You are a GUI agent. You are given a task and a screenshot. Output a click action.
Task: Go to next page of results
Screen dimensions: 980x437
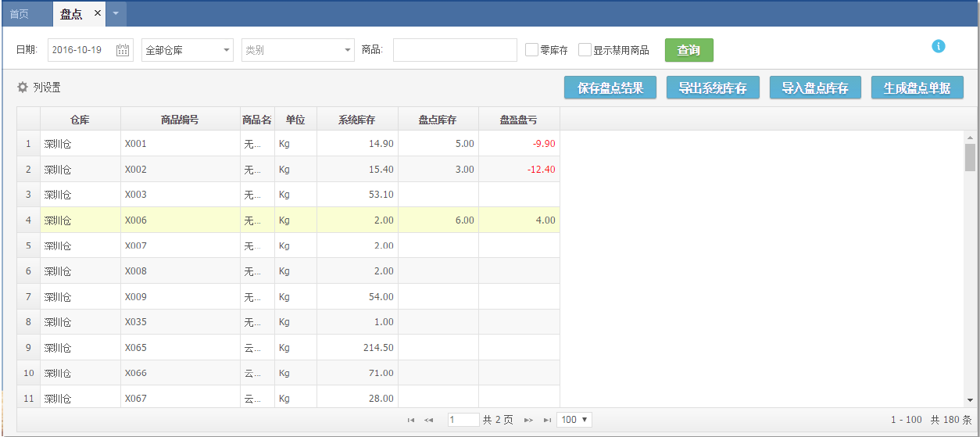point(528,420)
